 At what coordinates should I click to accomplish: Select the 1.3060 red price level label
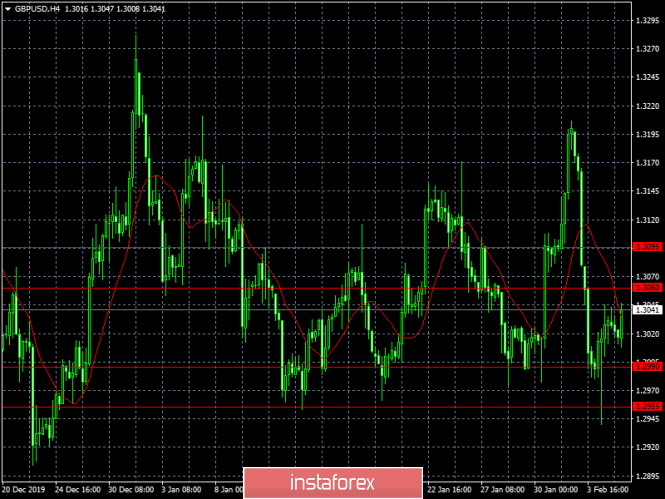click(647, 287)
